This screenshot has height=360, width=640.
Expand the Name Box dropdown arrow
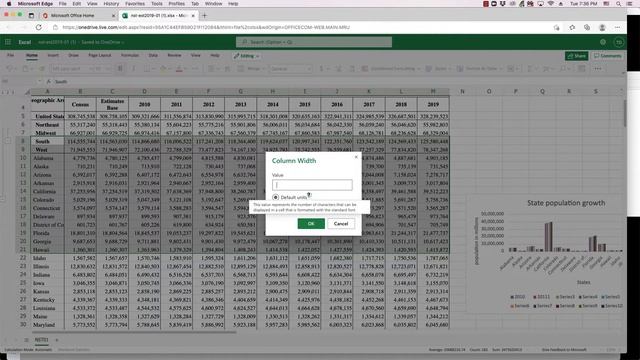pos(40,82)
